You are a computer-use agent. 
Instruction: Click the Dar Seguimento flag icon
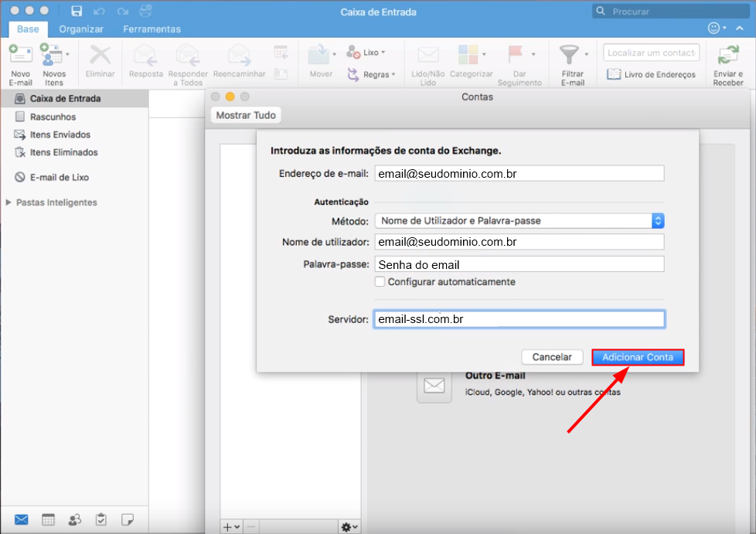click(516, 54)
